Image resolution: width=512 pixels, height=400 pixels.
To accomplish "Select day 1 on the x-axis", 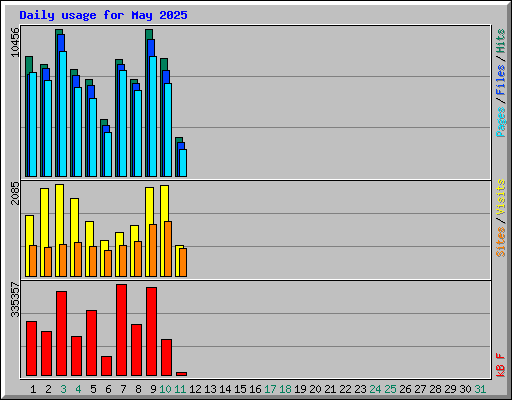I will tap(33, 389).
